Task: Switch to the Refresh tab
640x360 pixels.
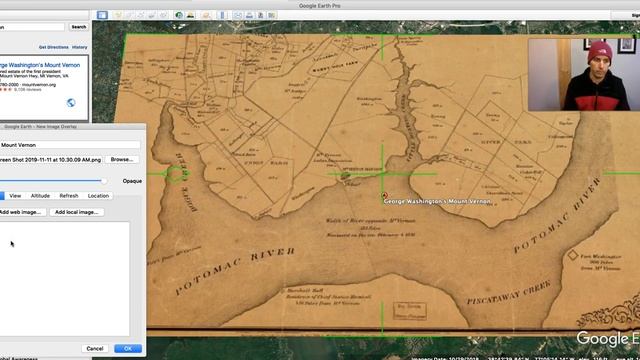Action: 69,196
